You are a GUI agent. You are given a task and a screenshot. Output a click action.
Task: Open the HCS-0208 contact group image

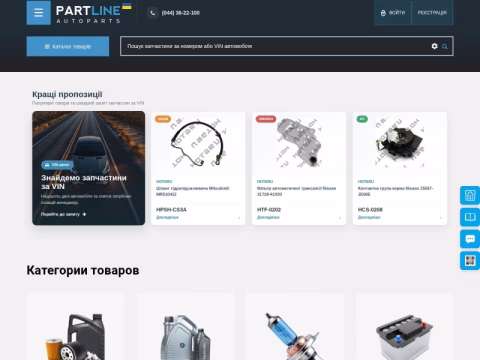[x=400, y=143]
